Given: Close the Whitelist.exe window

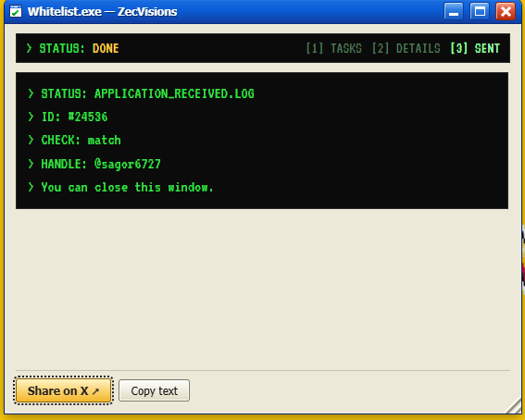Looking at the screenshot, I should pos(506,11).
